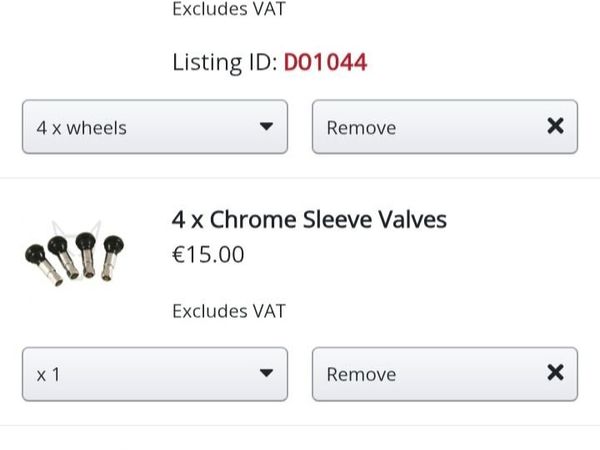Open the 4 x wheels quantity dropdown
The image size is (600, 450).
[155, 127]
